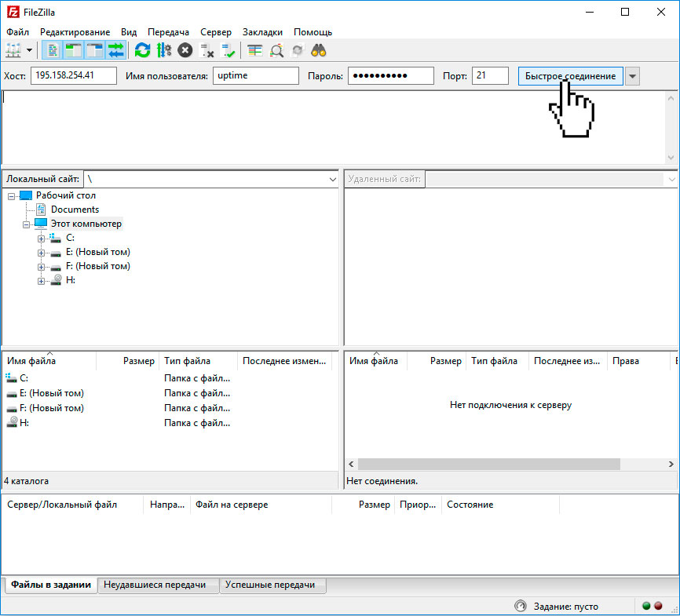Open the Site Manager dropdown arrow
The height and width of the screenshot is (616, 680).
(x=30, y=51)
